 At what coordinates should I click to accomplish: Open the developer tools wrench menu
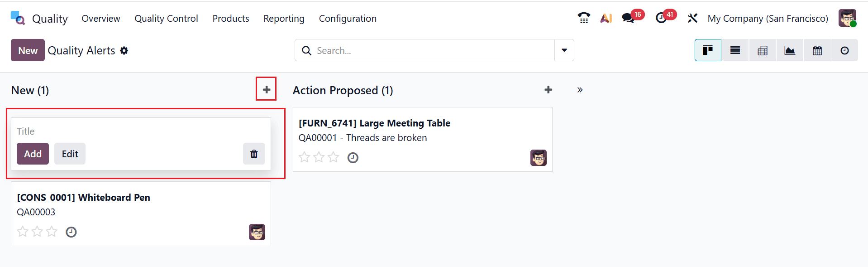[692, 18]
